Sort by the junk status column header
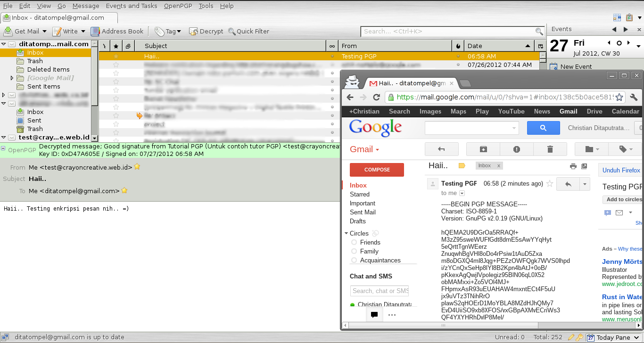Image resolution: width=644 pixels, height=343 pixels. pyautogui.click(x=458, y=46)
